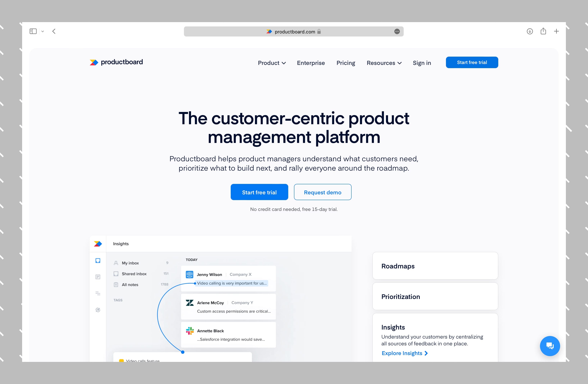Select the all notes icon
The width and height of the screenshot is (588, 384).
coord(117,284)
